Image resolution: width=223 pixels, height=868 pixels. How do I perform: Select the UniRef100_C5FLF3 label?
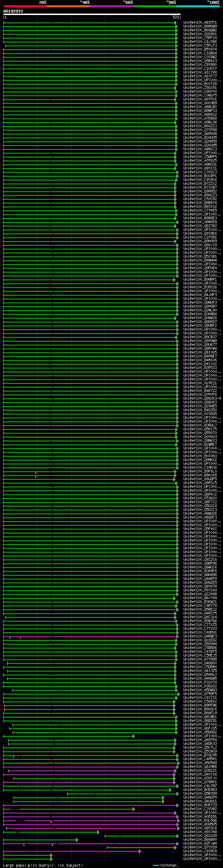(x=200, y=46)
